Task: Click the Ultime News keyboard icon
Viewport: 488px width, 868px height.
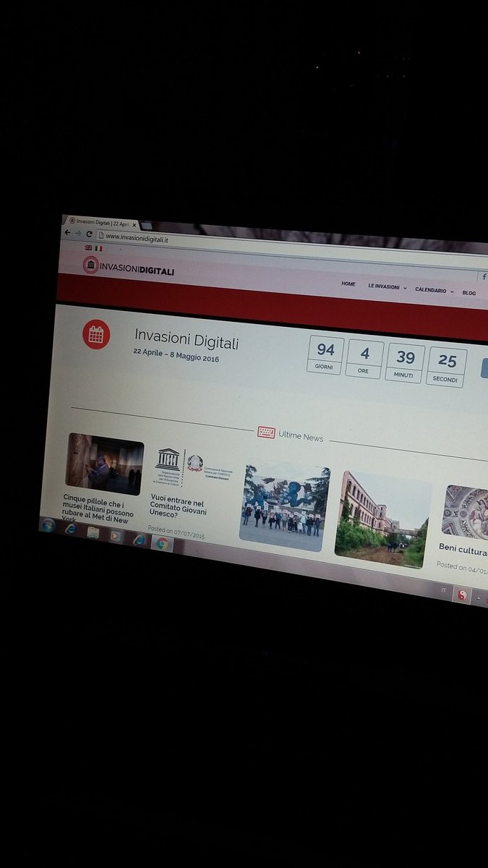Action: pos(266,433)
